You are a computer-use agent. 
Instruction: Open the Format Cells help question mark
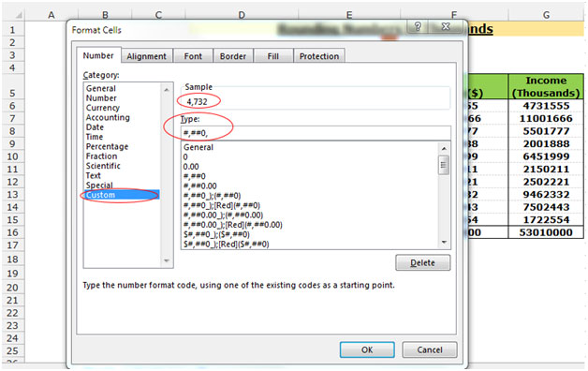(418, 26)
